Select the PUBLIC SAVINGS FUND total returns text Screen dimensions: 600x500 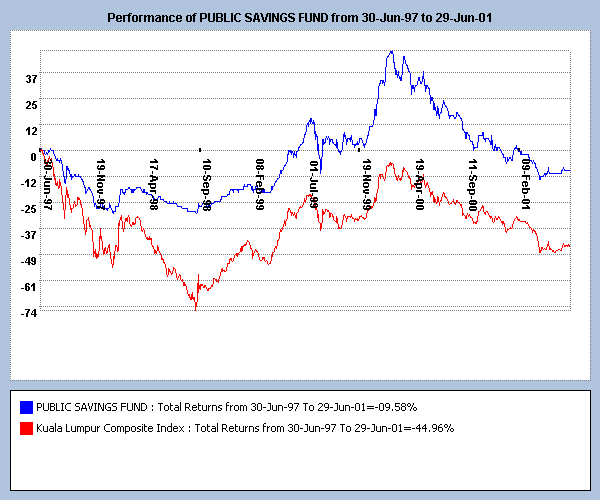[x=227, y=407]
